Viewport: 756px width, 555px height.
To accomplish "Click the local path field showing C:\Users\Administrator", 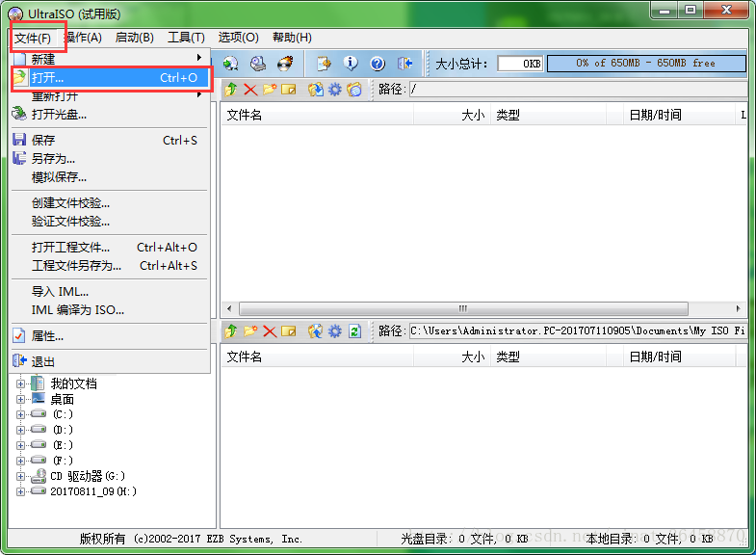I will [578, 330].
